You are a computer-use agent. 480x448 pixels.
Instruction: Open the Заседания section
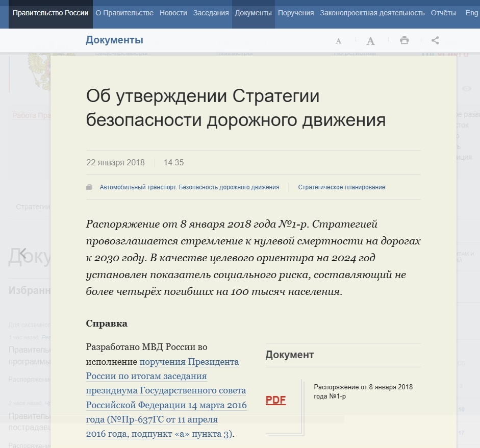pyautogui.click(x=211, y=13)
